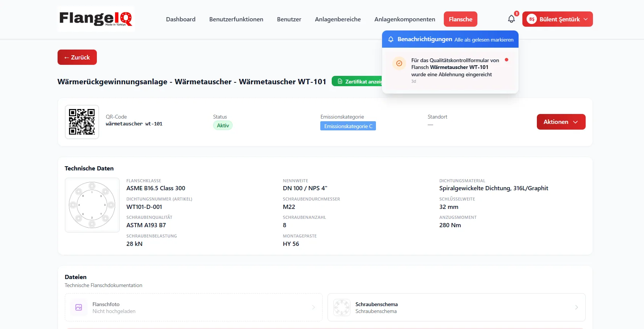The height and width of the screenshot is (329, 644).
Task: Select the ASME B16.5 Class 300 value
Action: tap(156, 188)
